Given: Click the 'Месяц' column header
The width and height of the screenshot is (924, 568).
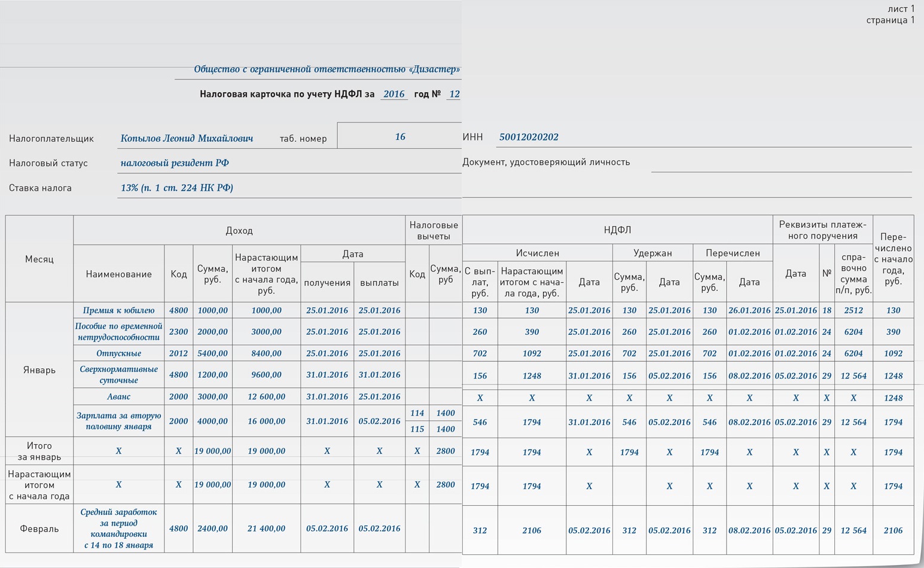Looking at the screenshot, I should coord(39,259).
